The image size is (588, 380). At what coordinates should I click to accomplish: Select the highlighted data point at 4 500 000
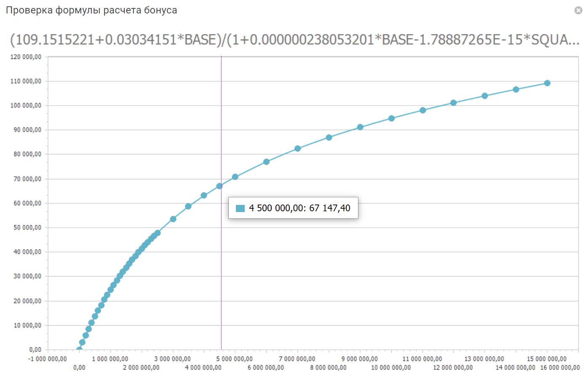click(x=219, y=186)
